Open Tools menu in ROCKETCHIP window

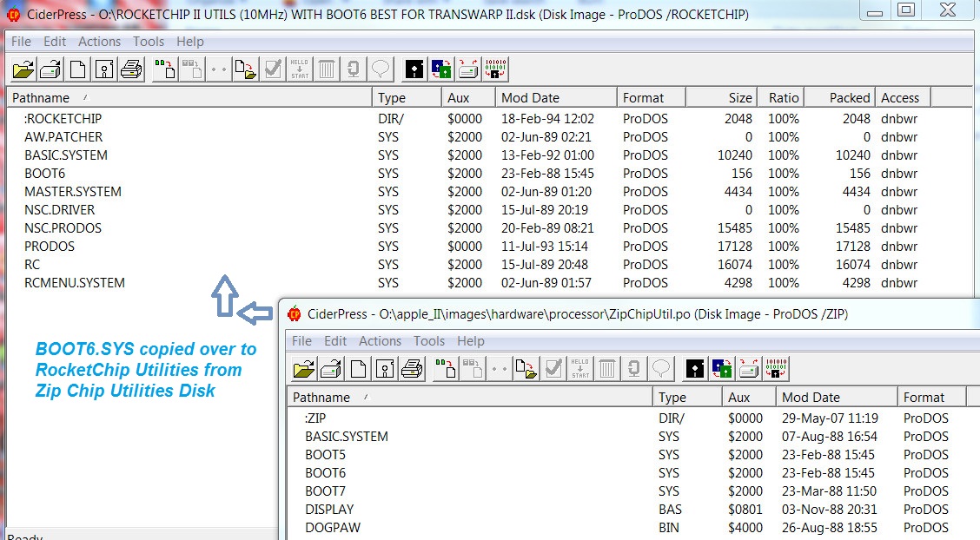(x=148, y=41)
